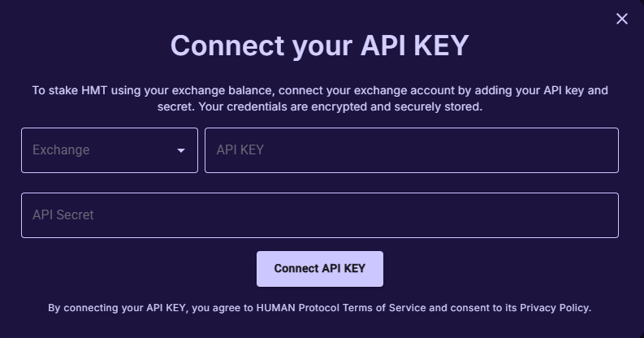Open the Privacy Policy link

pyautogui.click(x=555, y=308)
